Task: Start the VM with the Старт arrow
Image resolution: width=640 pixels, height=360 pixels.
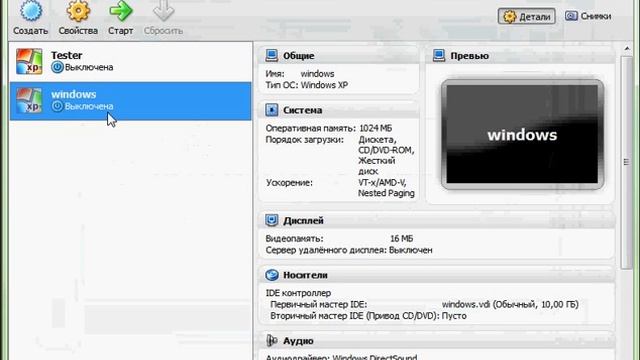Action: coord(120,11)
